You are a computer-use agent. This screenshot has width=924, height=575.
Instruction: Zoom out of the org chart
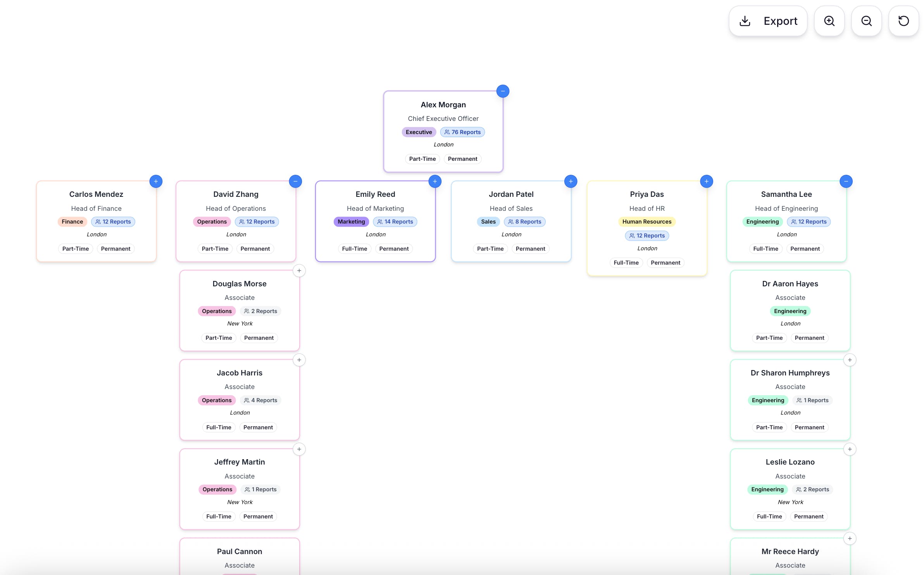(866, 21)
